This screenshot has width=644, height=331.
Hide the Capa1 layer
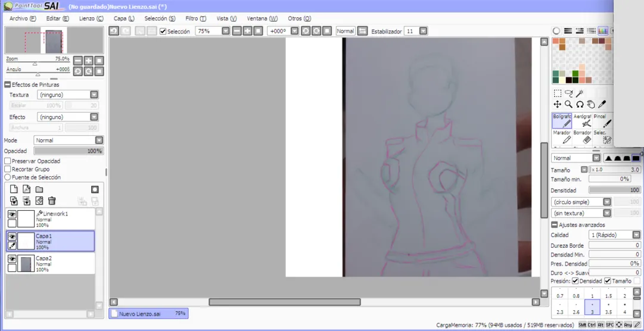[12, 236]
